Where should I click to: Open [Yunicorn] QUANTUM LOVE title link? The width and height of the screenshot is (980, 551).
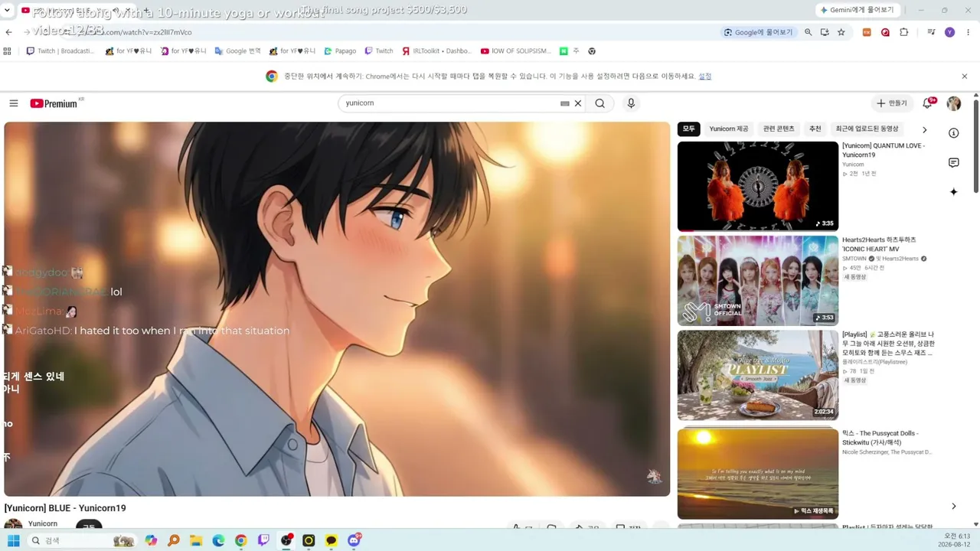[x=884, y=150]
